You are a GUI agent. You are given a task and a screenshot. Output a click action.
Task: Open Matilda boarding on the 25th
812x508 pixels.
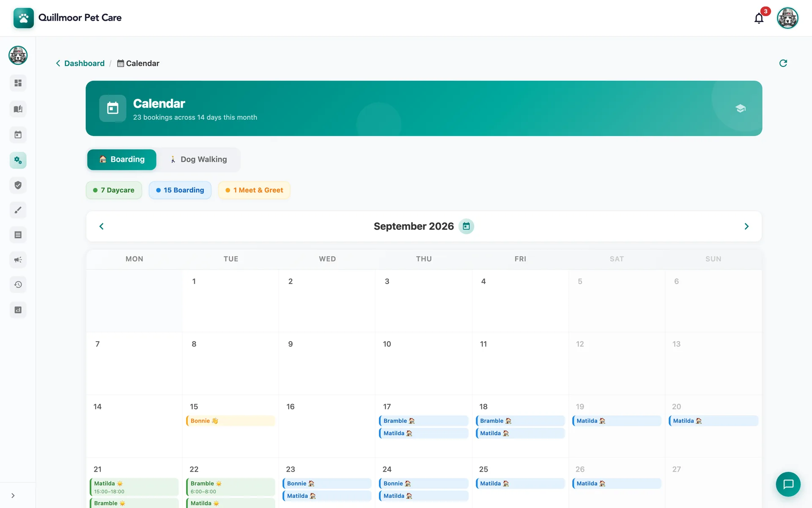click(520, 483)
